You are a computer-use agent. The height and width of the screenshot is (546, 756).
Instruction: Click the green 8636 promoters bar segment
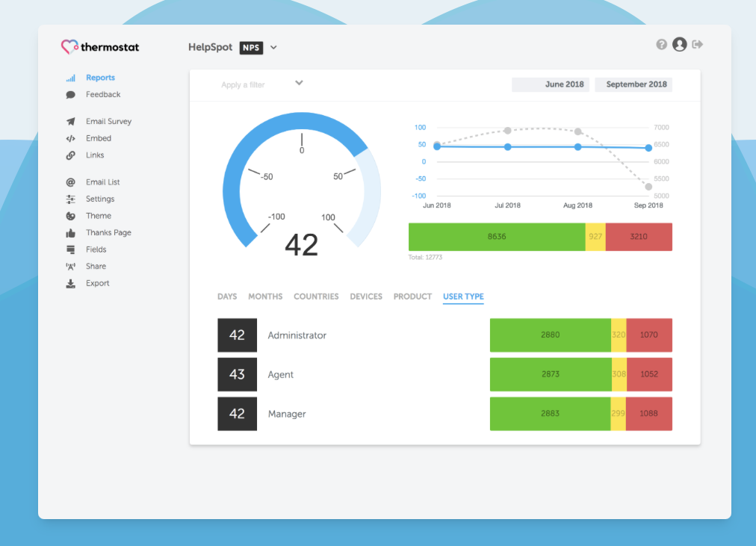tap(497, 237)
